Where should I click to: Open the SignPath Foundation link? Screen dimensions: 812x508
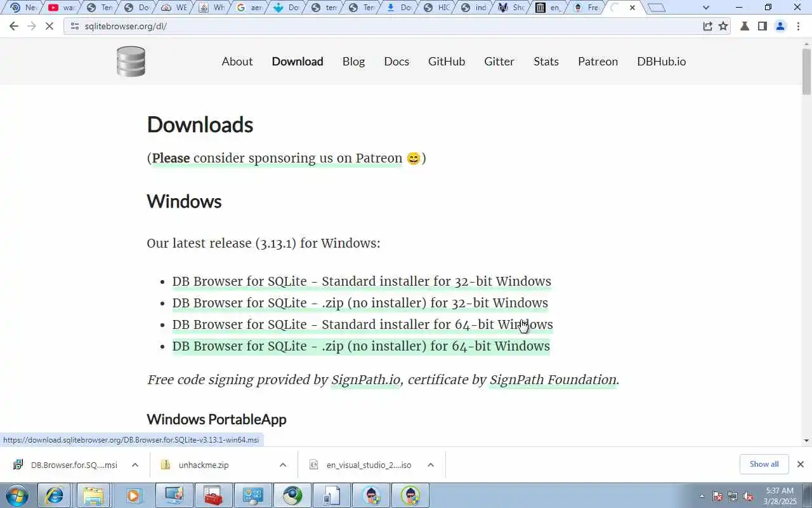pos(553,380)
